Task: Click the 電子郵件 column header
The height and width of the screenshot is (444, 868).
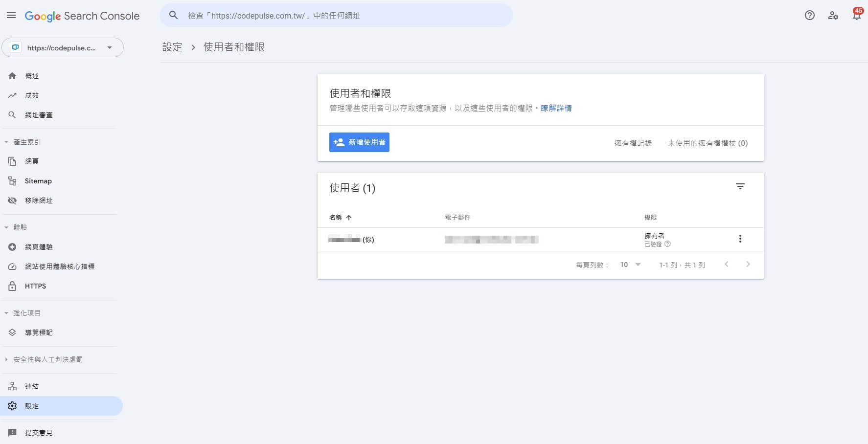Action: (457, 218)
